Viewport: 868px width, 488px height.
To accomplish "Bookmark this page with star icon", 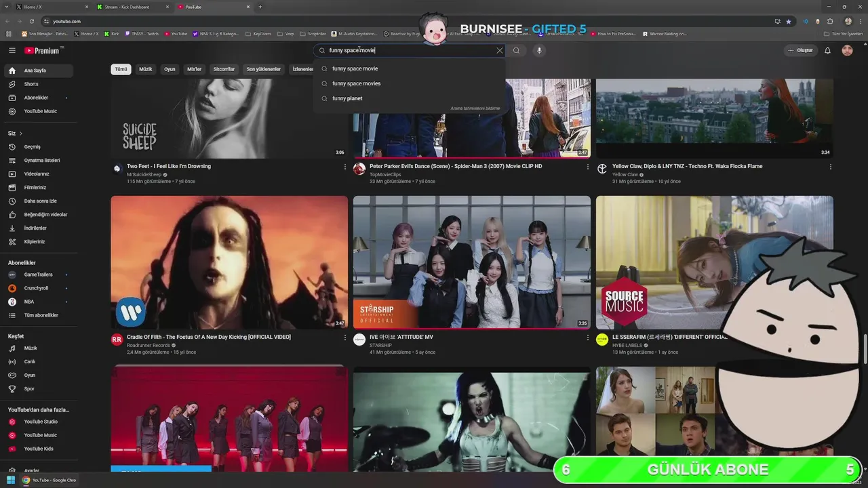I will point(789,21).
